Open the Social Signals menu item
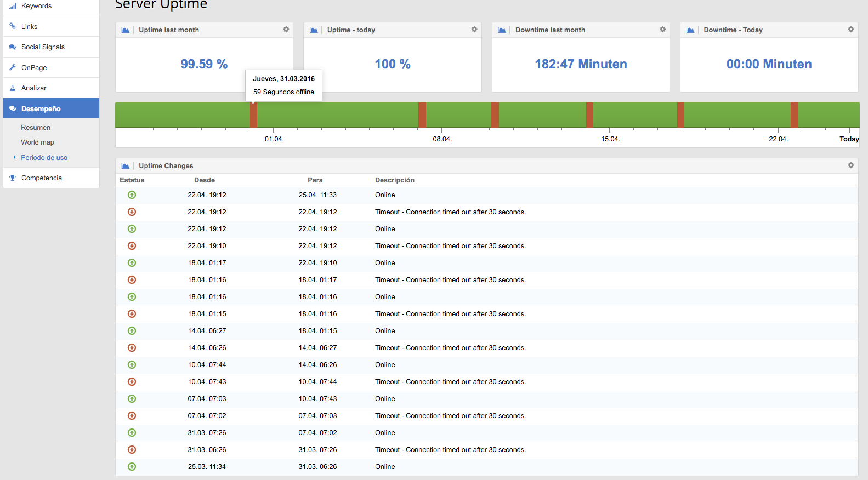Viewport: 868px width, 480px height. pyautogui.click(x=43, y=47)
